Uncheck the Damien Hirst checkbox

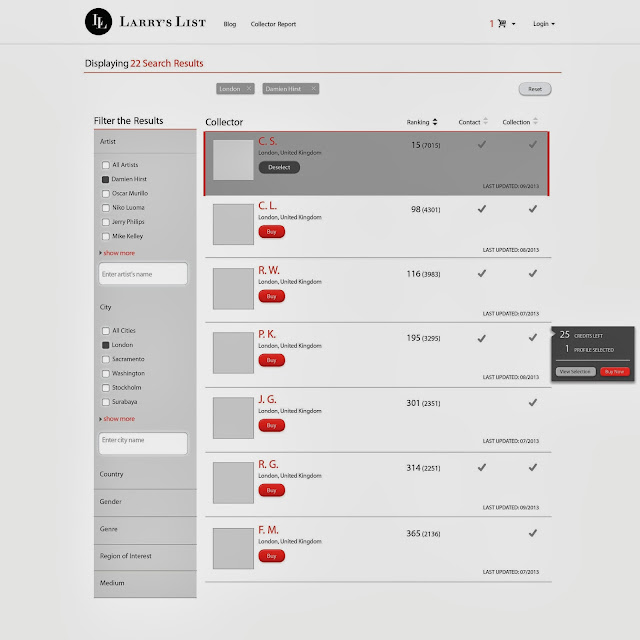tap(105, 179)
